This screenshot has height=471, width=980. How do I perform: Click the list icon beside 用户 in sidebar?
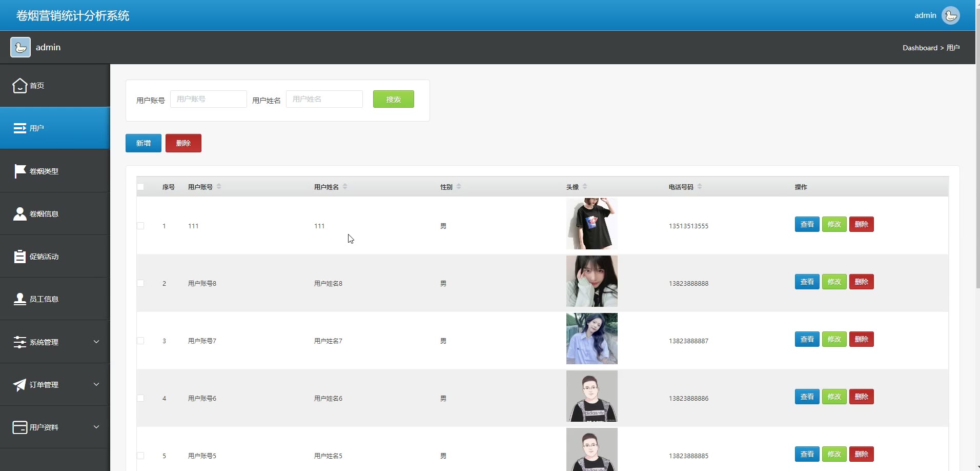(19, 128)
